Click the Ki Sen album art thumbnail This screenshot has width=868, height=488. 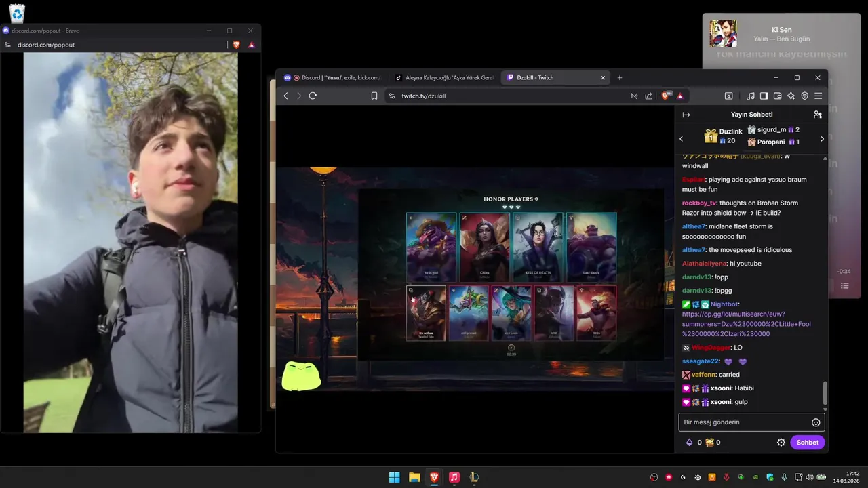pyautogui.click(x=723, y=33)
